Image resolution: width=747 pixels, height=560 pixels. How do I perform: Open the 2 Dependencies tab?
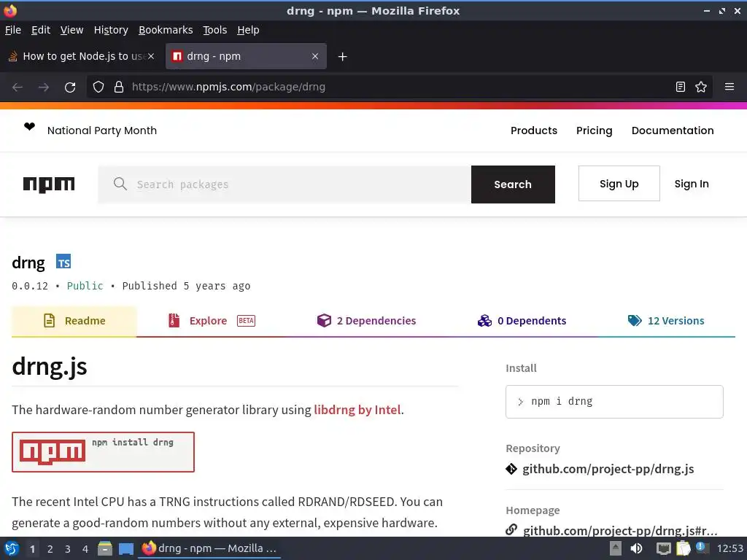tap(366, 321)
